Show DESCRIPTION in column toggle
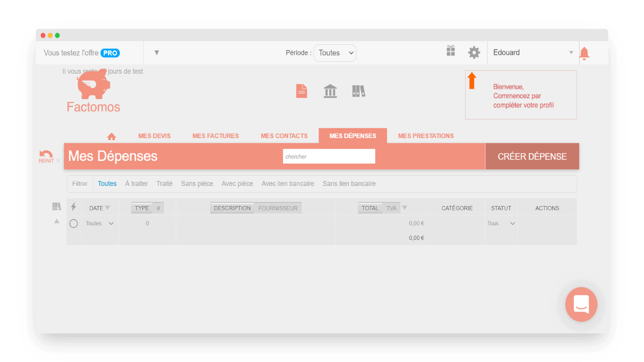Viewport: 644px width, 362px height. tap(232, 208)
